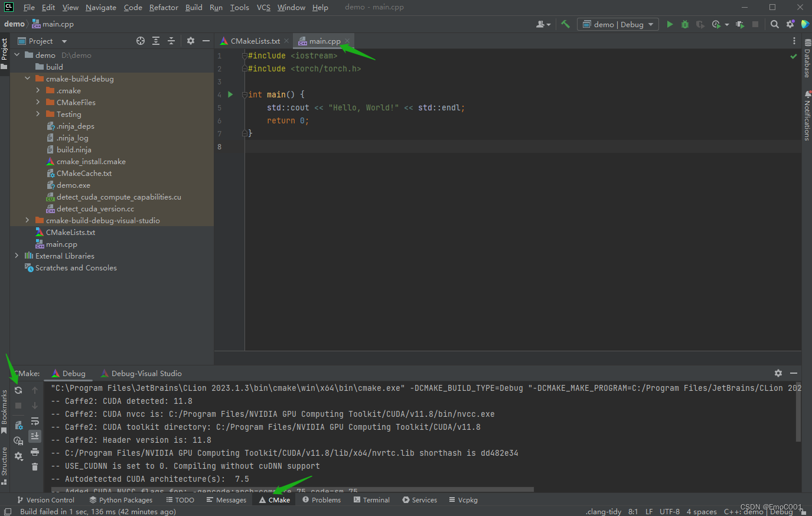Image resolution: width=812 pixels, height=516 pixels.
Task: Click the Stop icon in CMake panel
Action: coord(18,406)
